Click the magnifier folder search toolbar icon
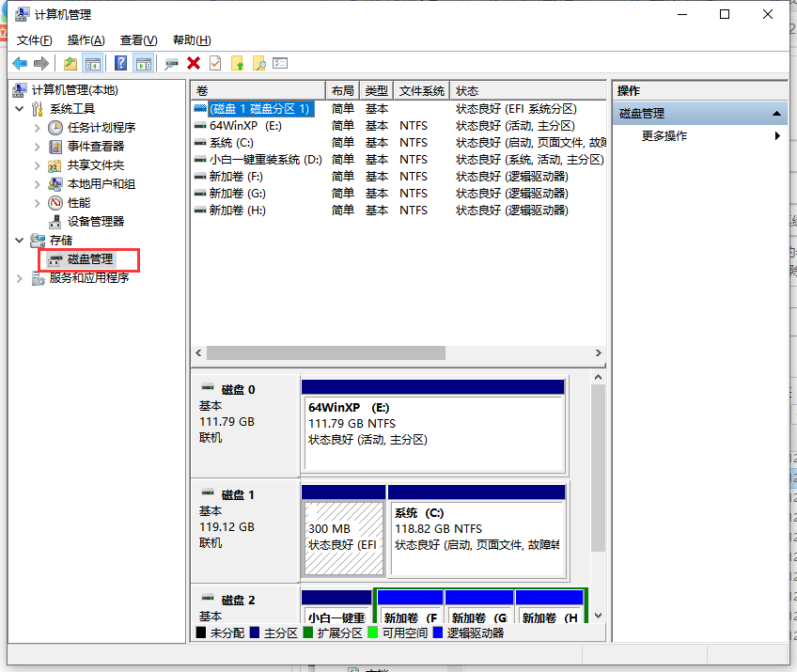Image resolution: width=797 pixels, height=672 pixels. 258,63
